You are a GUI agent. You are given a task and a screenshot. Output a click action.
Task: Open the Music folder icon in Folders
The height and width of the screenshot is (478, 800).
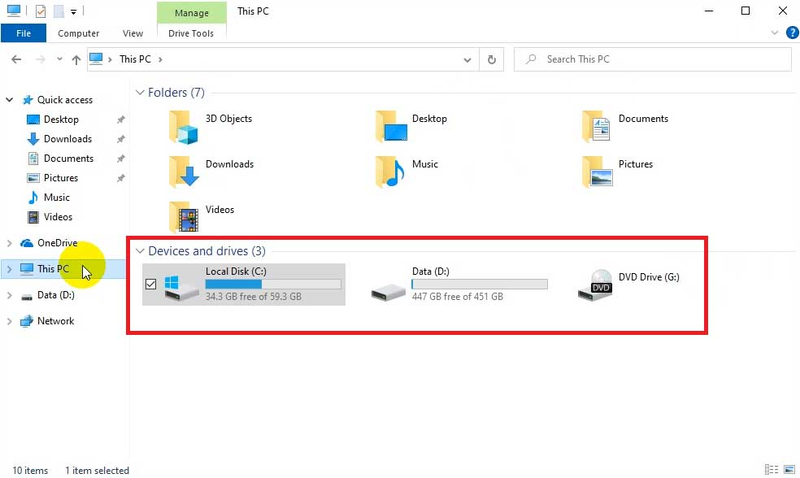click(390, 172)
